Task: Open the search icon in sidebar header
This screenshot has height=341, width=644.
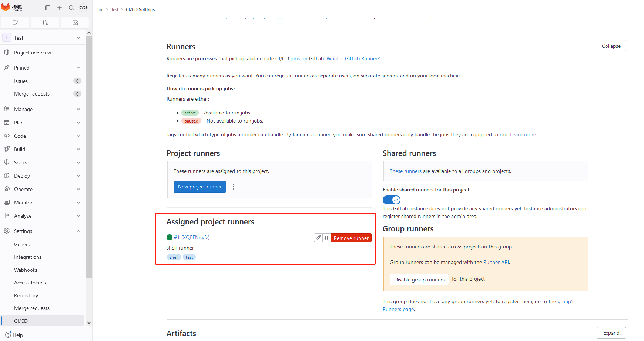Action: click(x=71, y=7)
